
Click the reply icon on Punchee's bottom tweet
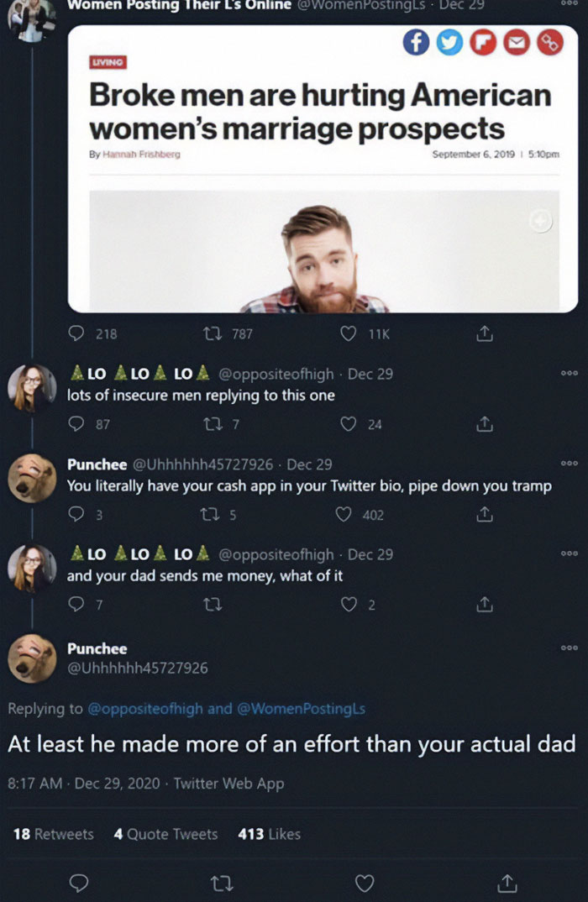(x=80, y=883)
